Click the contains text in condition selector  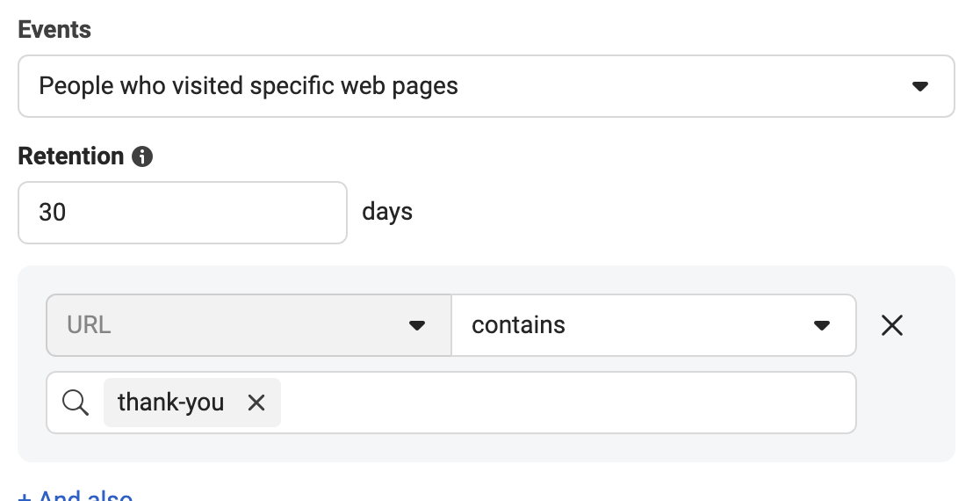[518, 325]
